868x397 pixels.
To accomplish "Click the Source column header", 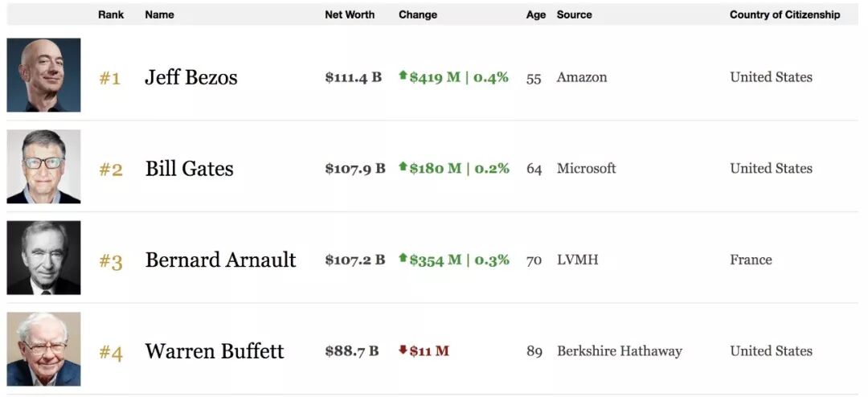I will (x=574, y=14).
